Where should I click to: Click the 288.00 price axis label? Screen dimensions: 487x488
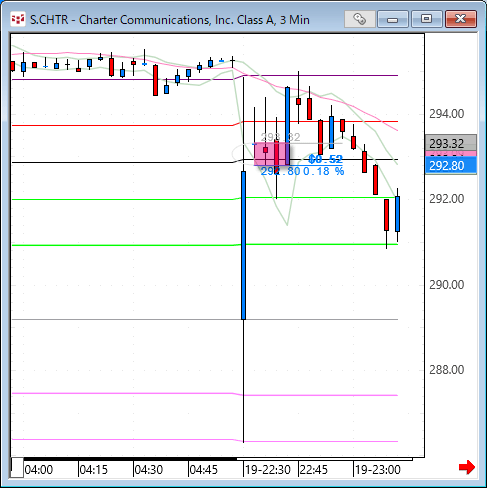446,370
